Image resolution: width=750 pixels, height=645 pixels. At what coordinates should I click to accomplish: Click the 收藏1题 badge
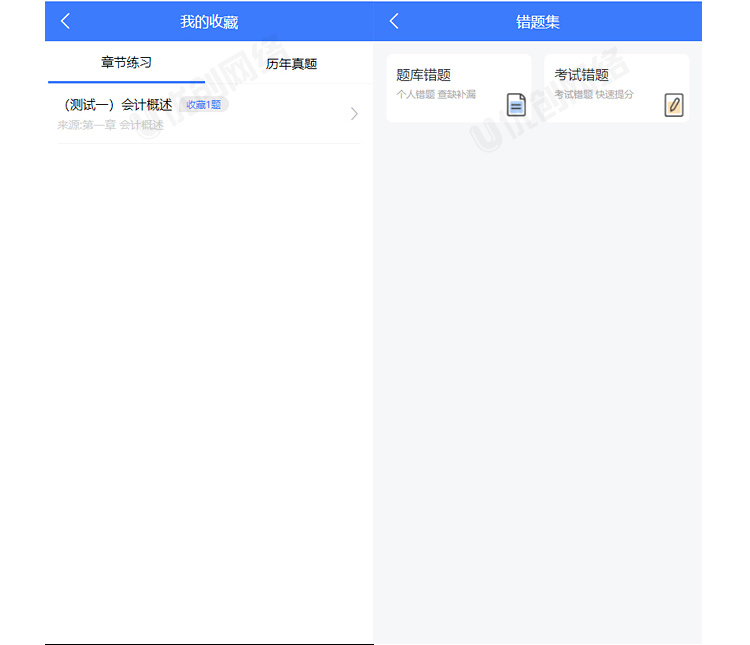[x=204, y=105]
